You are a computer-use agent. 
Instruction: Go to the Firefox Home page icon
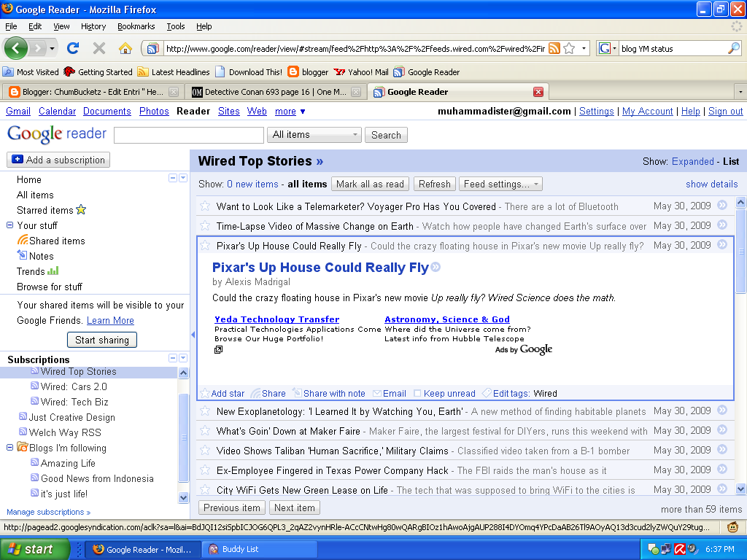pos(125,48)
